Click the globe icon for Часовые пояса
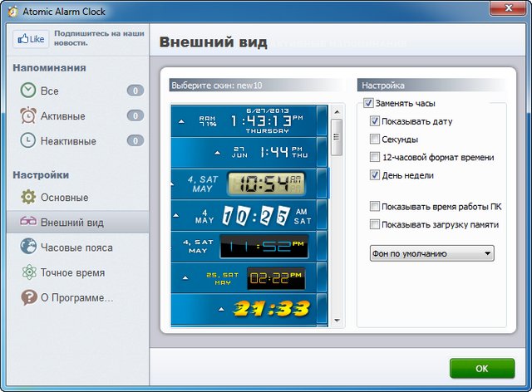The image size is (532, 392). click(x=28, y=247)
